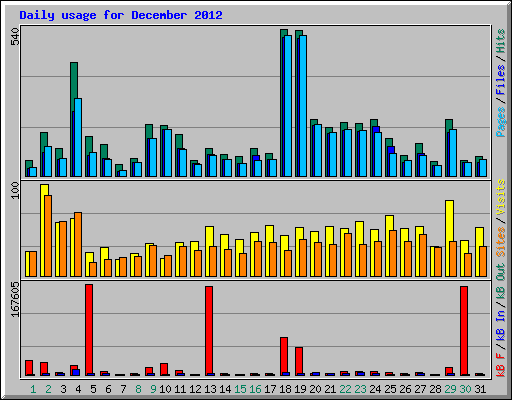Select day 3 on the x-axis

pos(63,389)
